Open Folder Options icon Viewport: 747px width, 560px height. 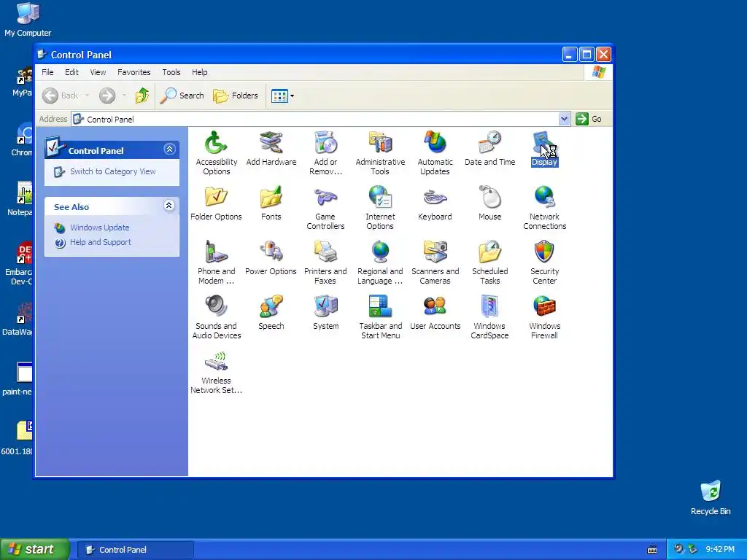(216, 203)
